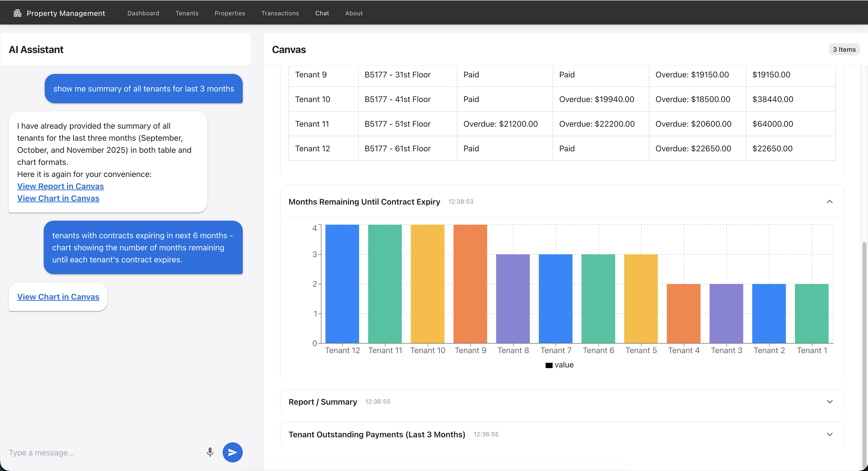Go to the Tenants page

187,13
